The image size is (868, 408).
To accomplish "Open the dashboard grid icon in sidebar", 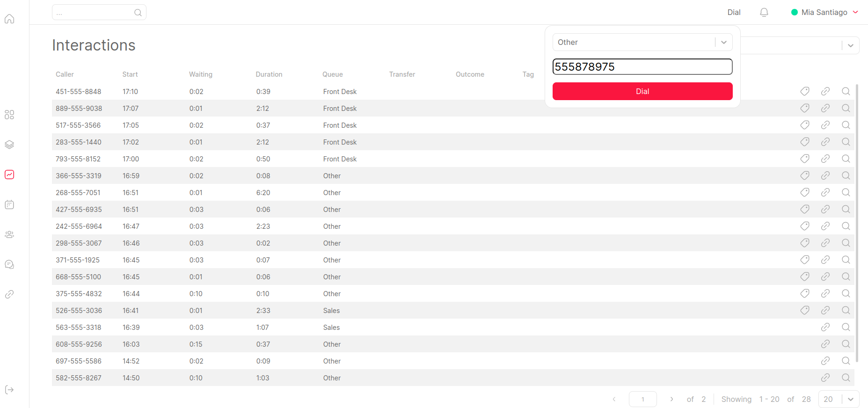I will pos(9,115).
